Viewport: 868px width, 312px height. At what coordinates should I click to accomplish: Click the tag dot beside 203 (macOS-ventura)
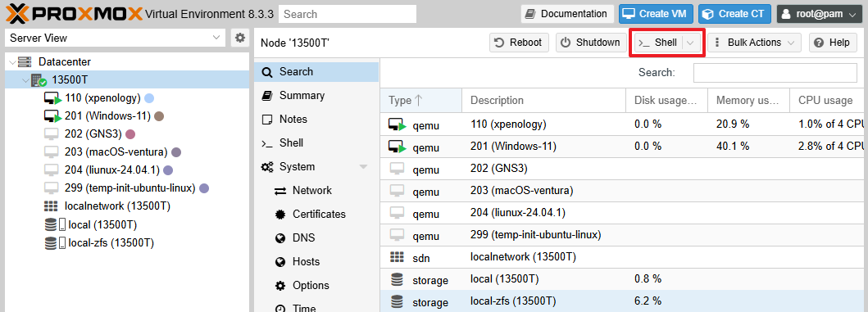click(x=176, y=152)
